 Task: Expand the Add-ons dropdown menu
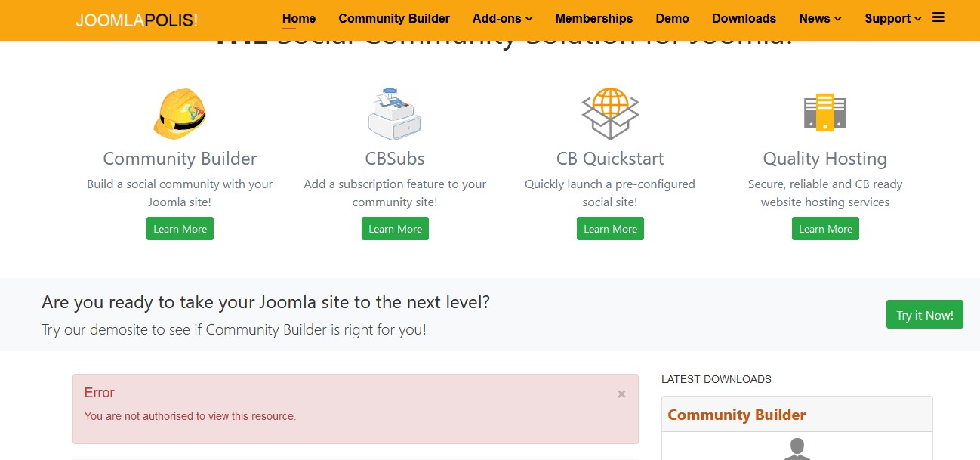[x=503, y=18]
